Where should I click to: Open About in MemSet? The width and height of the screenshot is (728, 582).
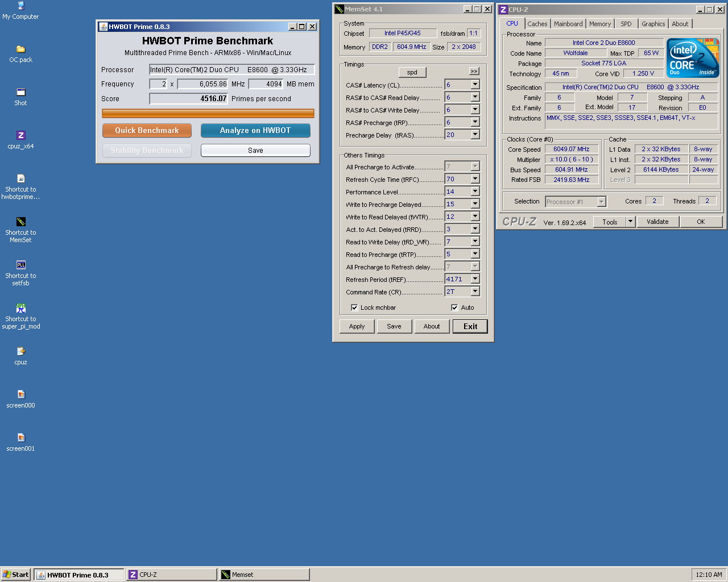(x=432, y=326)
